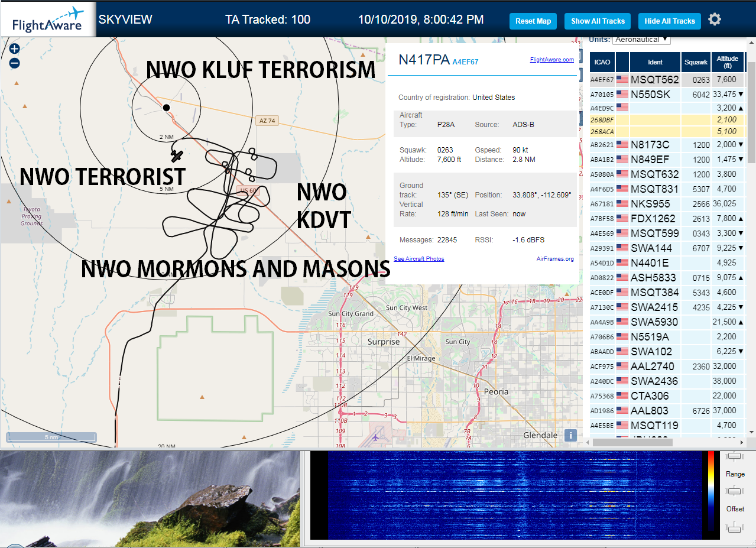Sort the table by Altitude (ft) column header
Viewport: 756px width, 548px height.
[728, 62]
